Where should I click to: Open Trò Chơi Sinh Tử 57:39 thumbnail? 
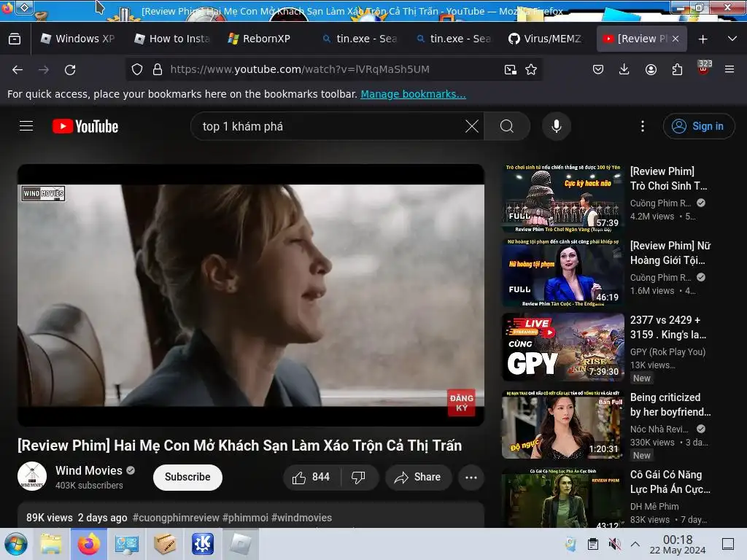click(562, 198)
